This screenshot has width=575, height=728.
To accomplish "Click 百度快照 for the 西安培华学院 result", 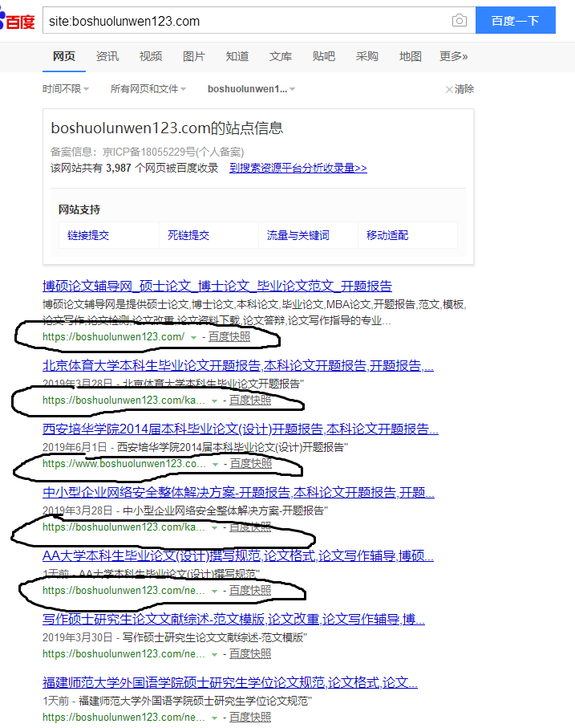I will (251, 463).
